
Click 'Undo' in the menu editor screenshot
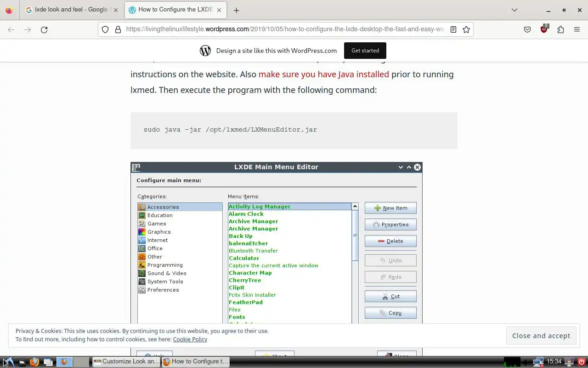click(x=390, y=260)
